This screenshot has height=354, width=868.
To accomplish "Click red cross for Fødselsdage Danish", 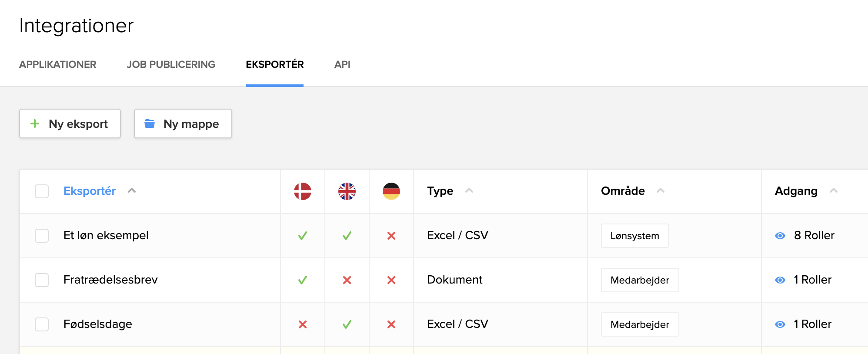I will point(303,324).
